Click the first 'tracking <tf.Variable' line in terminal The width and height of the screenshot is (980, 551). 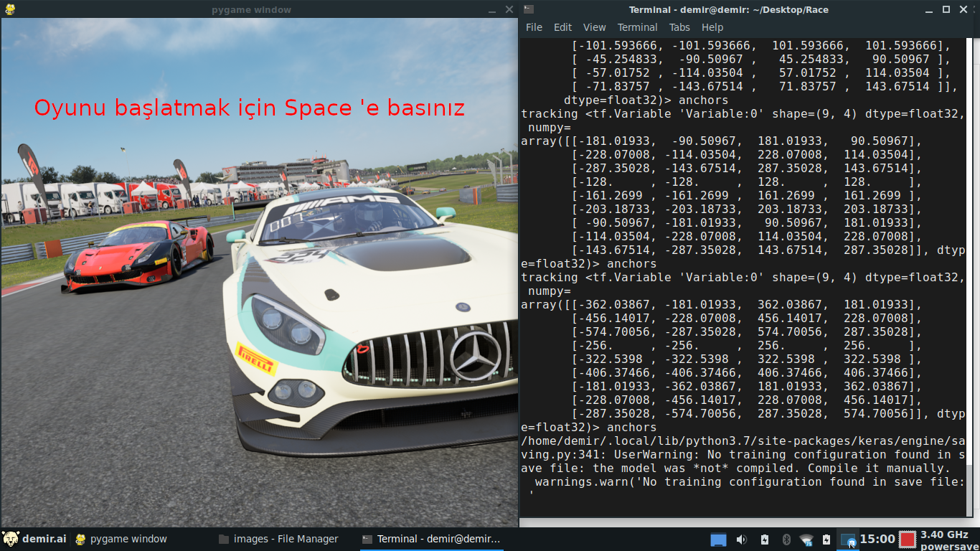(743, 113)
